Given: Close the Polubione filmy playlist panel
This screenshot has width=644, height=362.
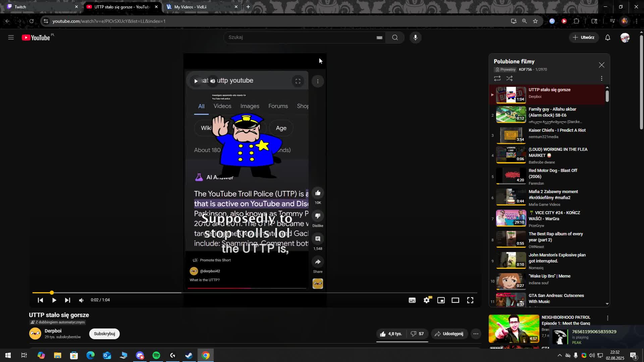Looking at the screenshot, I should (x=601, y=65).
